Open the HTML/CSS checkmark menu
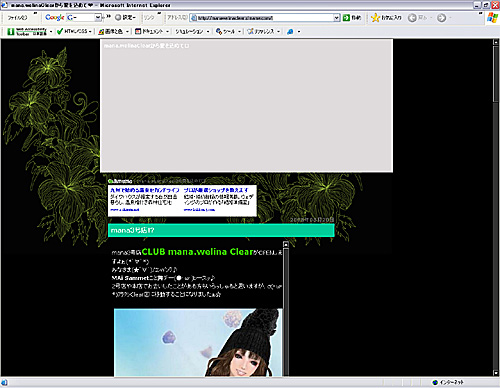This screenshot has width=500, height=388. pyautogui.click(x=74, y=31)
